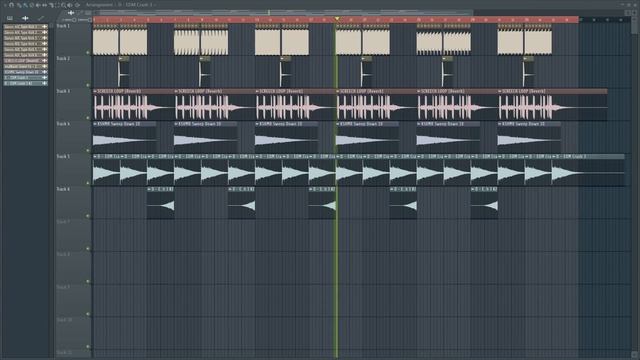Select the Draw pencil tool
Screen dimensions: 640x360
[19, 5]
